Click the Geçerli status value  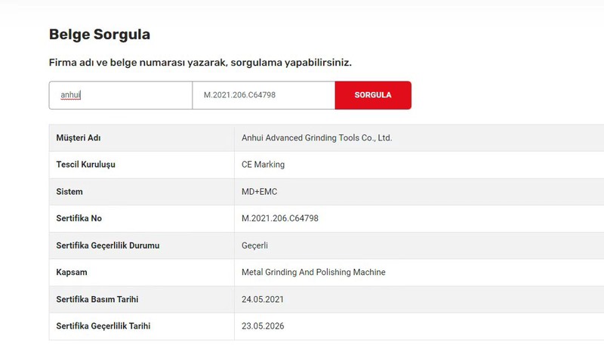254,245
